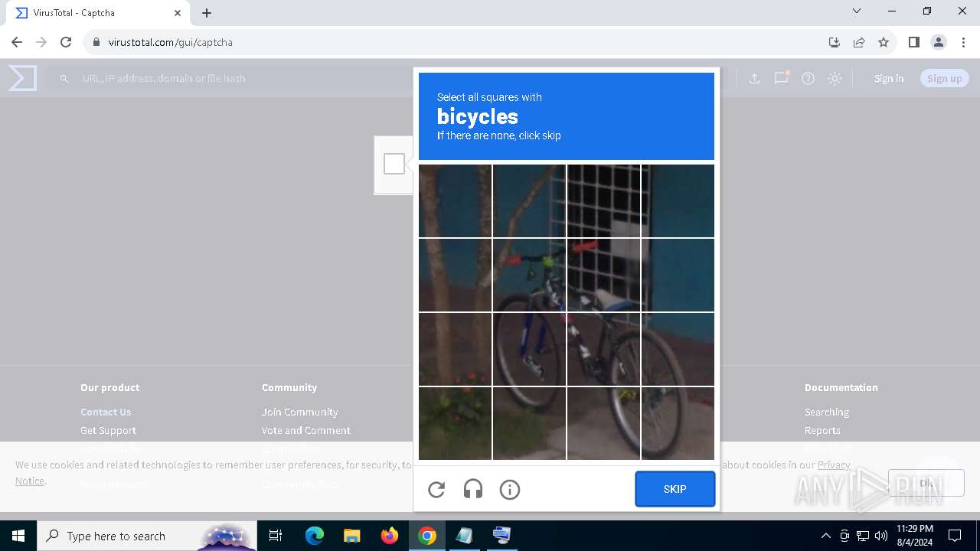Reload the page with browser refresh icon

coord(66,42)
